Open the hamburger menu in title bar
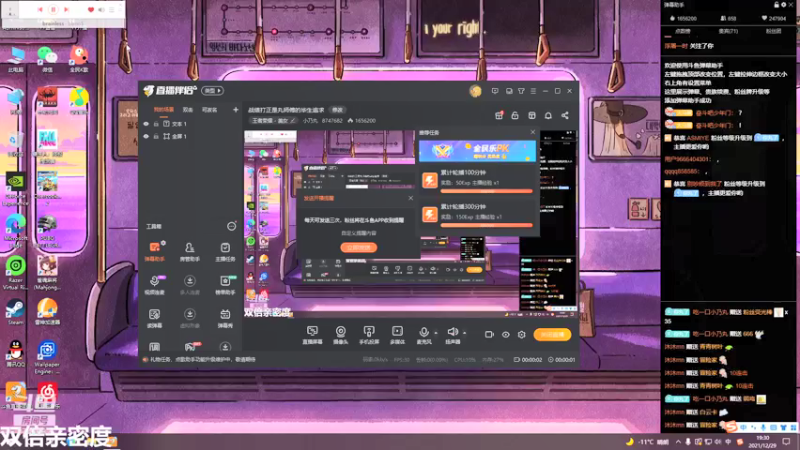The height and width of the screenshot is (450, 800). point(533,91)
